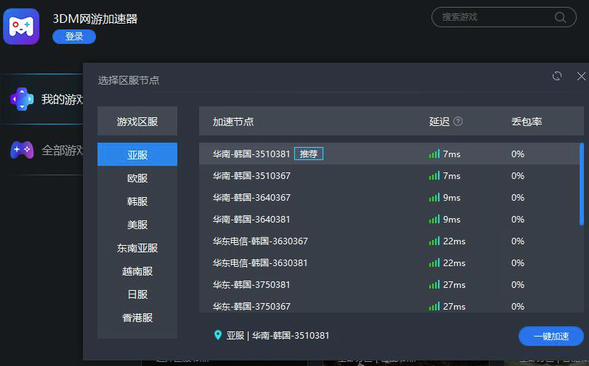
Task: Click the 加速节点 column header
Action: (233, 121)
